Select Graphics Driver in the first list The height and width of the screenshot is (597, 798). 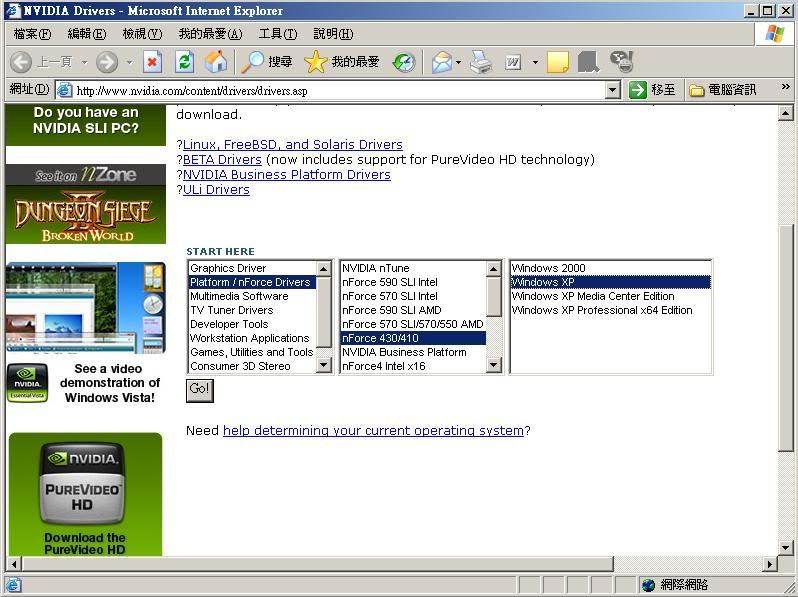228,268
